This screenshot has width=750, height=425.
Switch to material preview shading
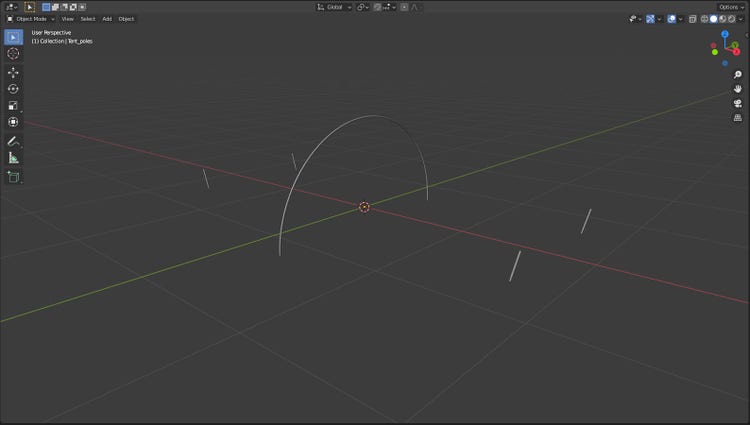tap(723, 19)
